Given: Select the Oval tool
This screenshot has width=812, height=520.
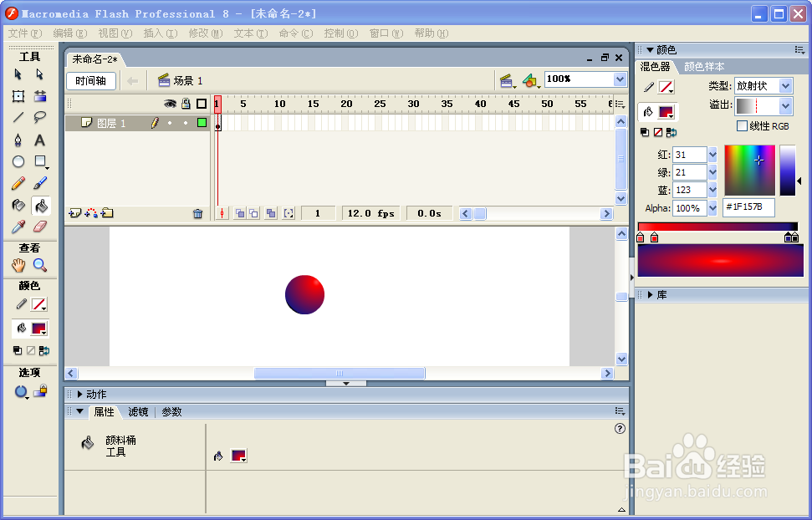Looking at the screenshot, I should 18,161.
